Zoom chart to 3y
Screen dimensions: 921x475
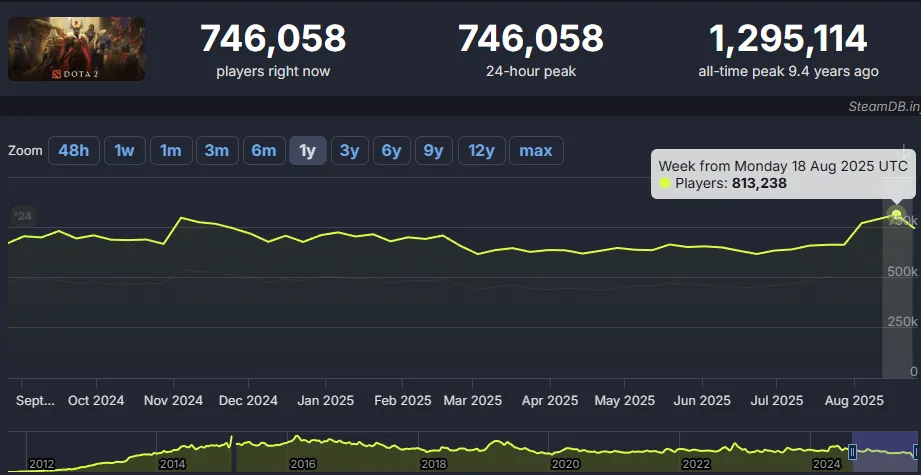pos(349,151)
